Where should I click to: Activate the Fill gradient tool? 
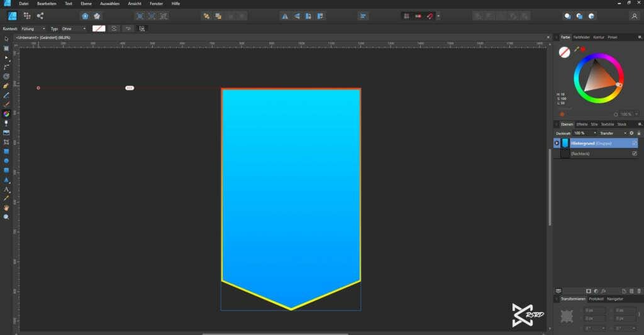click(x=6, y=114)
